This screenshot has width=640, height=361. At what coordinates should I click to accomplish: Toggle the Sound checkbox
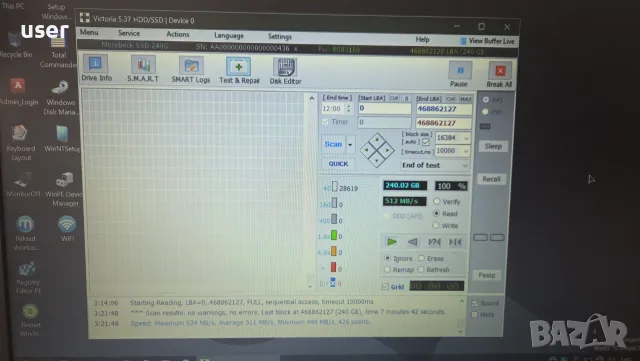[475, 303]
